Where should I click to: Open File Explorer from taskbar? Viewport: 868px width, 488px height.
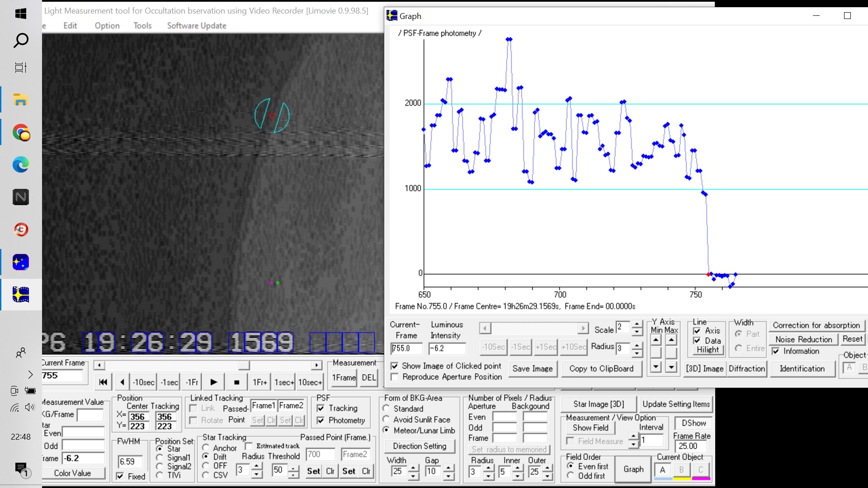click(x=21, y=100)
